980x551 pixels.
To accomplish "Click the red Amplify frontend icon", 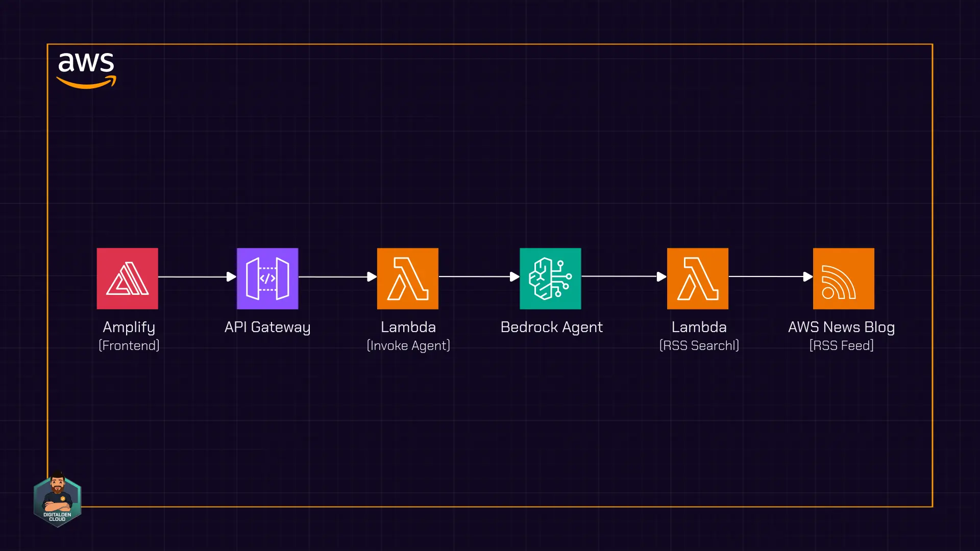I will (127, 279).
